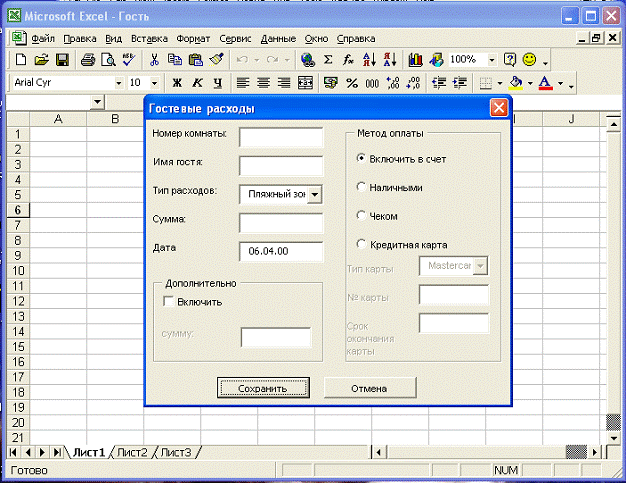Close the 'Гостевые расходы' dialog
Viewport: 626px width, 483px height.
[x=499, y=108]
